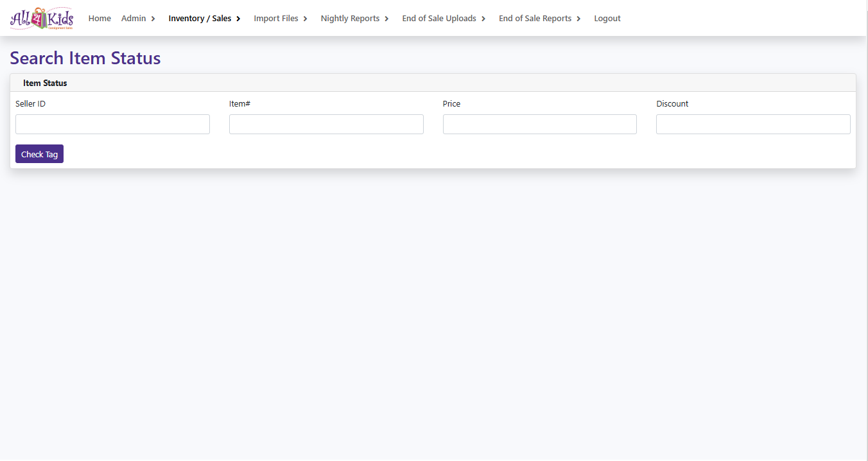This screenshot has height=461, width=868.
Task: Click the All 4 Kids logo
Action: point(42,19)
